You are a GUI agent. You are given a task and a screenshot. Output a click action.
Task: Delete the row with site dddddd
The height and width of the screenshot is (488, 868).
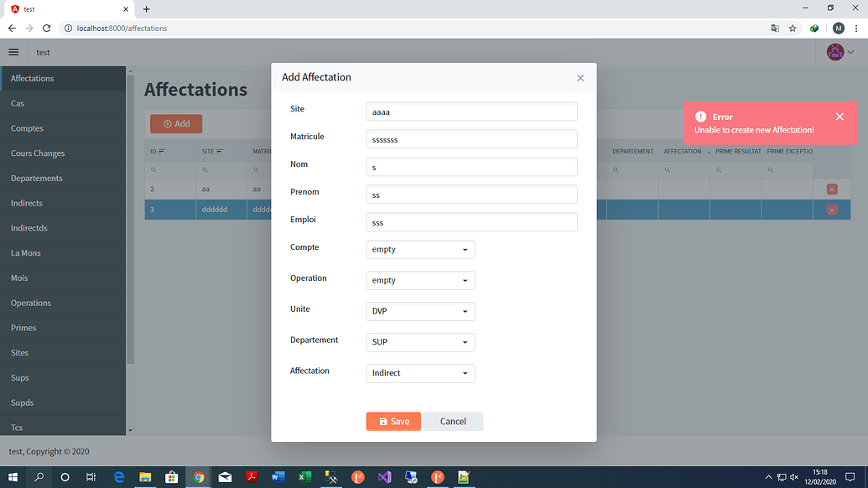[x=831, y=209]
